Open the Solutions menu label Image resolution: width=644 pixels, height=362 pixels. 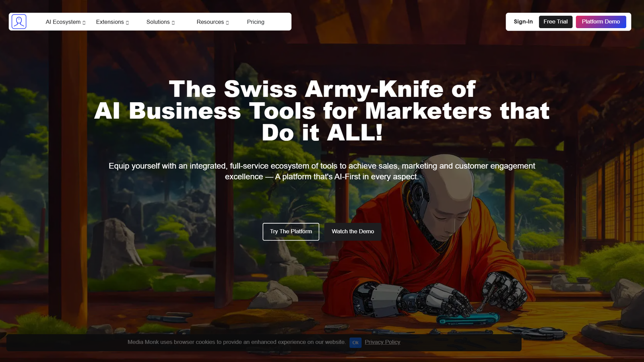pyautogui.click(x=158, y=22)
